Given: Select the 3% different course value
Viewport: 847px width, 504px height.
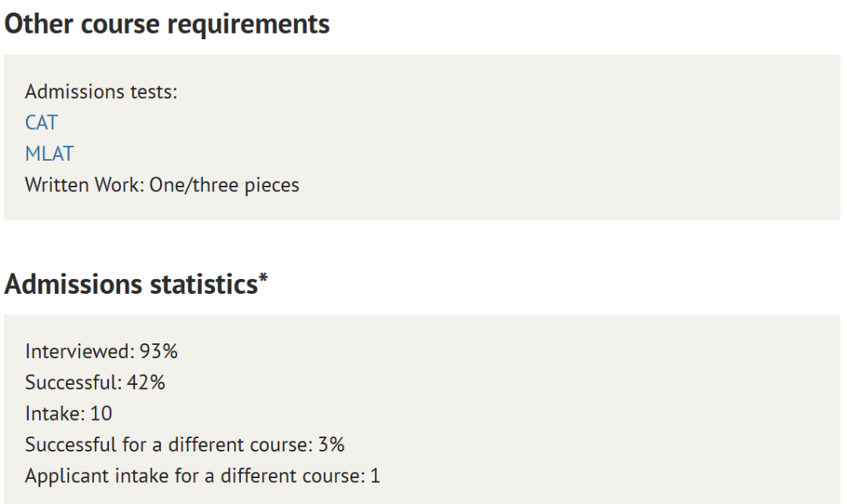Looking at the screenshot, I should [x=331, y=444].
